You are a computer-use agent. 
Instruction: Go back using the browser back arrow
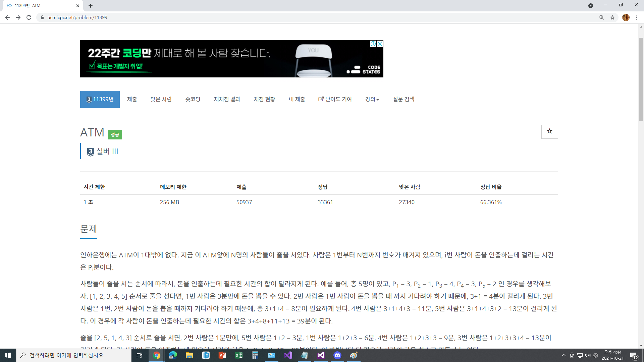pos(7,17)
